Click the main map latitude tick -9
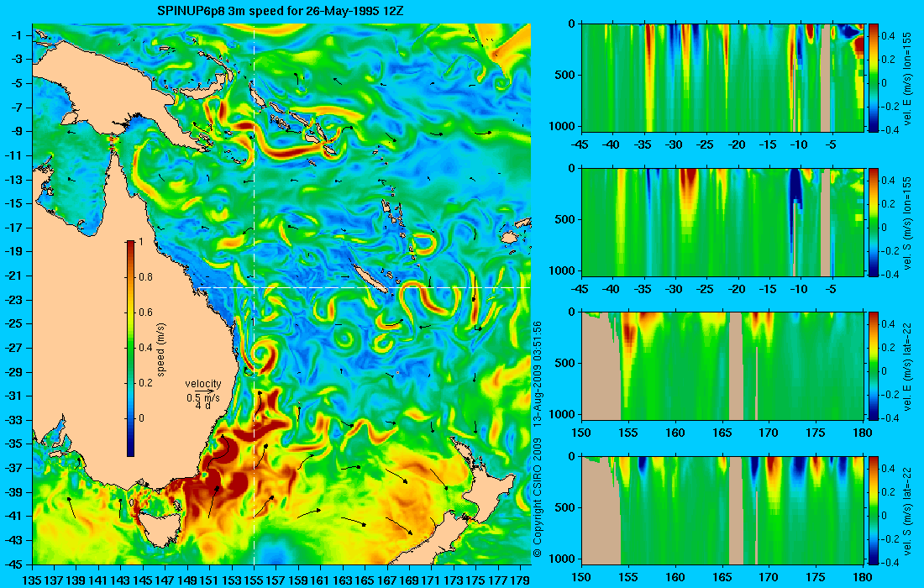Image resolution: width=924 pixels, height=588 pixels. click(x=18, y=131)
